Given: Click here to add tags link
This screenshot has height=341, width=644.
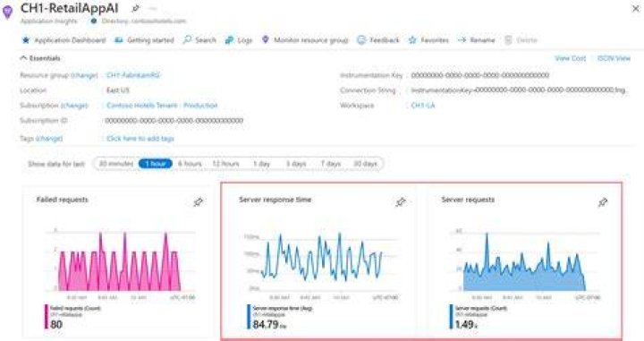Looking at the screenshot, I should pos(140,139).
